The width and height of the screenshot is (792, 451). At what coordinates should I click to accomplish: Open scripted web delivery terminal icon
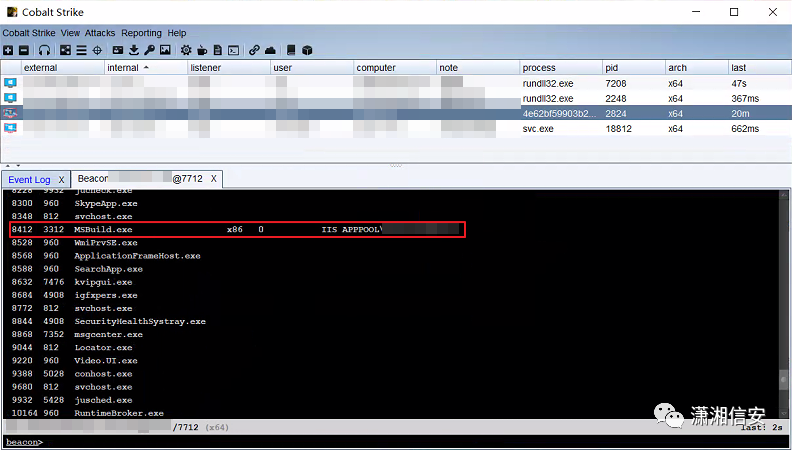pos(233,50)
